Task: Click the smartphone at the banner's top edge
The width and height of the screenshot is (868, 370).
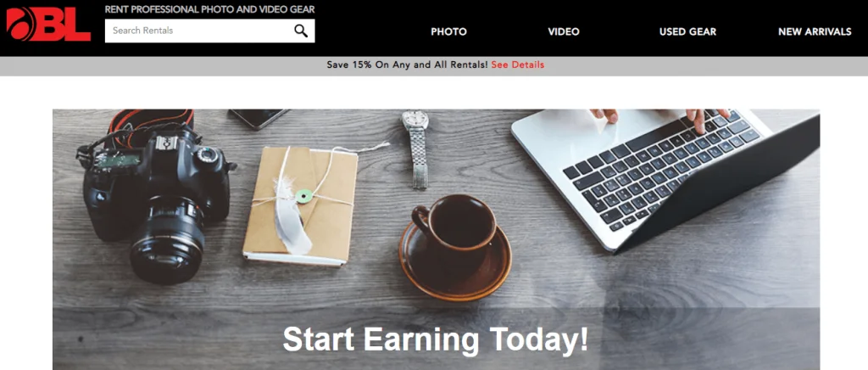Action: [258, 117]
